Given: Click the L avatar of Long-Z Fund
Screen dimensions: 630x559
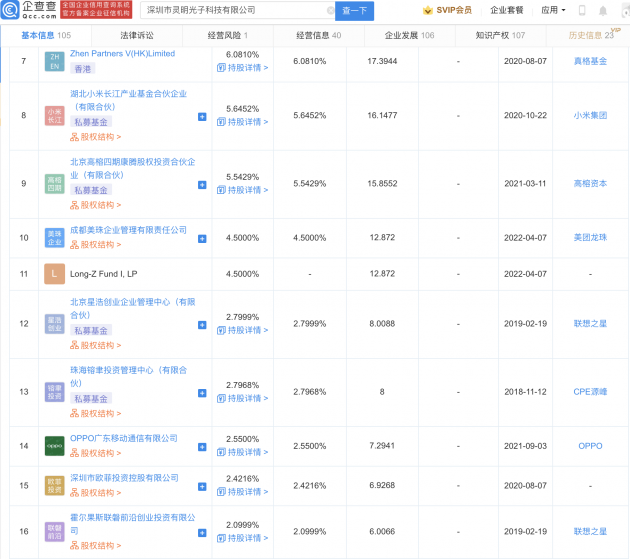Looking at the screenshot, I should click(54, 274).
